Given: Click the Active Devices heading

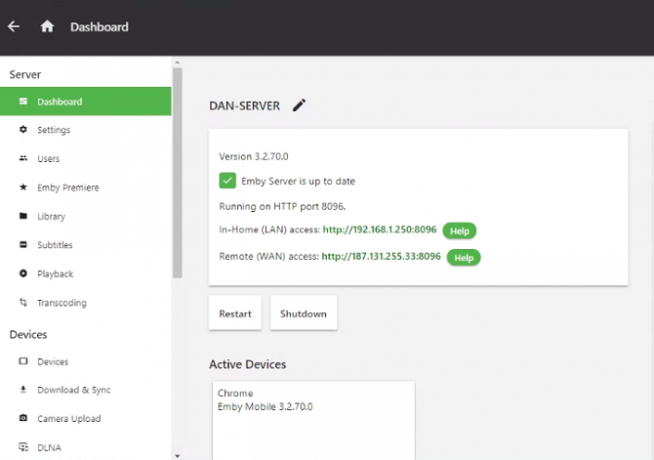Looking at the screenshot, I should point(248,364).
